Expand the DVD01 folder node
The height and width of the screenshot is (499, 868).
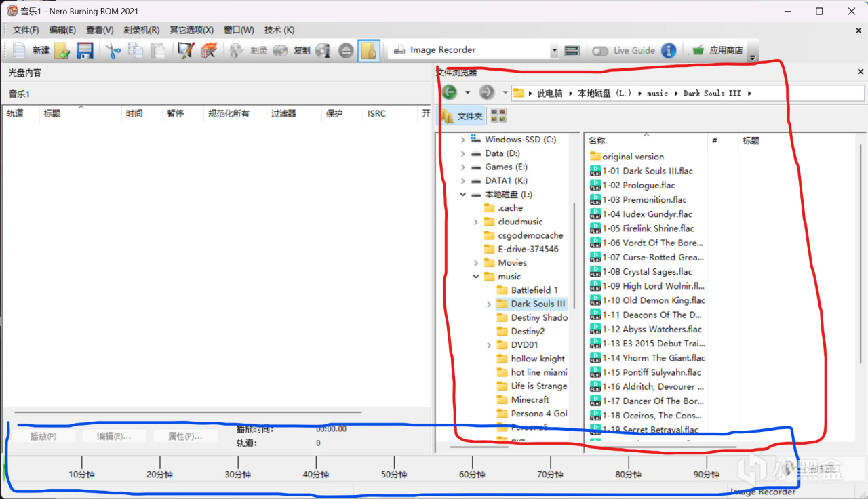point(489,345)
